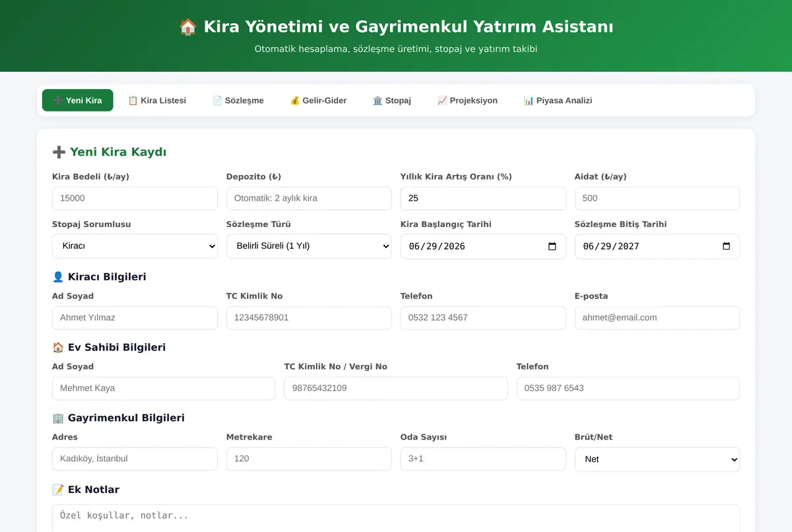Viewport: 792px width, 532px height.
Task: Click the bar chart icon on Piyasa Analizi tab
Action: pyautogui.click(x=529, y=101)
